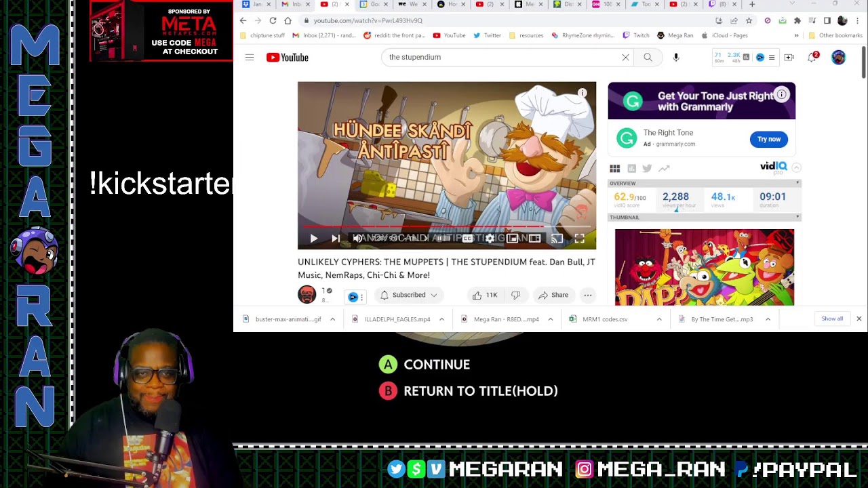Go back with the browser back arrow
Image resolution: width=868 pixels, height=488 pixels.
[x=243, y=20]
